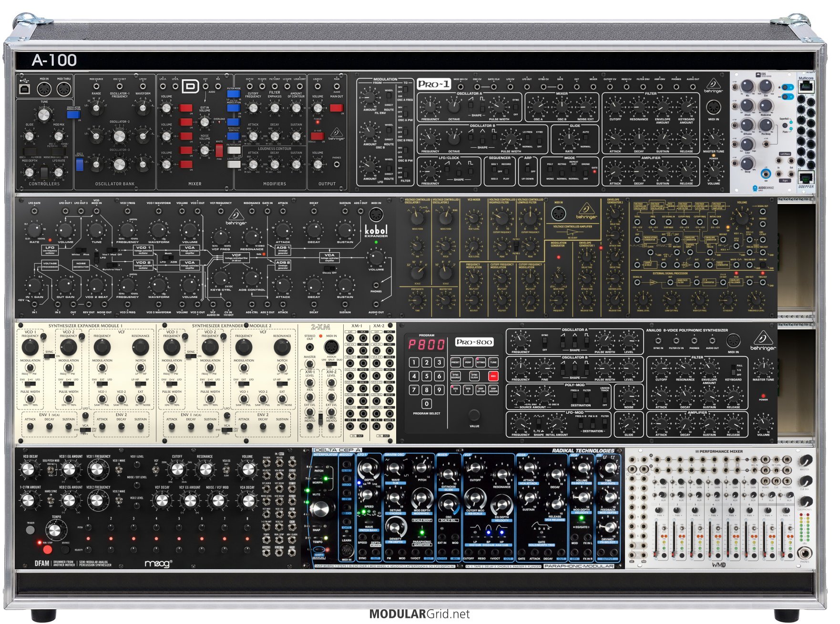Click the MOD SOURCE jack on the Model D
Viewport: 840px width, 624px height.
[96, 86]
